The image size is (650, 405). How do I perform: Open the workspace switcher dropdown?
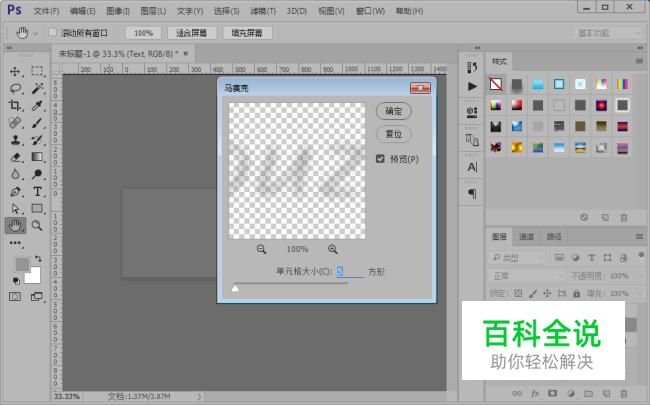click(607, 33)
